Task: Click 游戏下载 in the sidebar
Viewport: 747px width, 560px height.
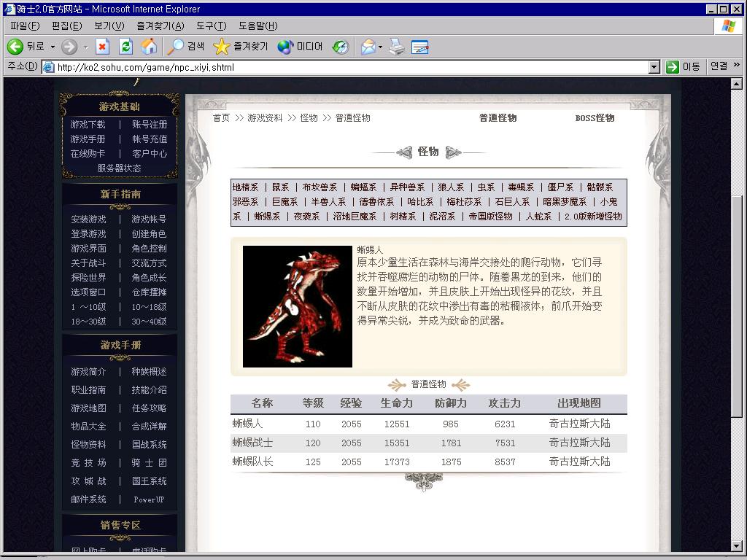Action: (x=88, y=125)
